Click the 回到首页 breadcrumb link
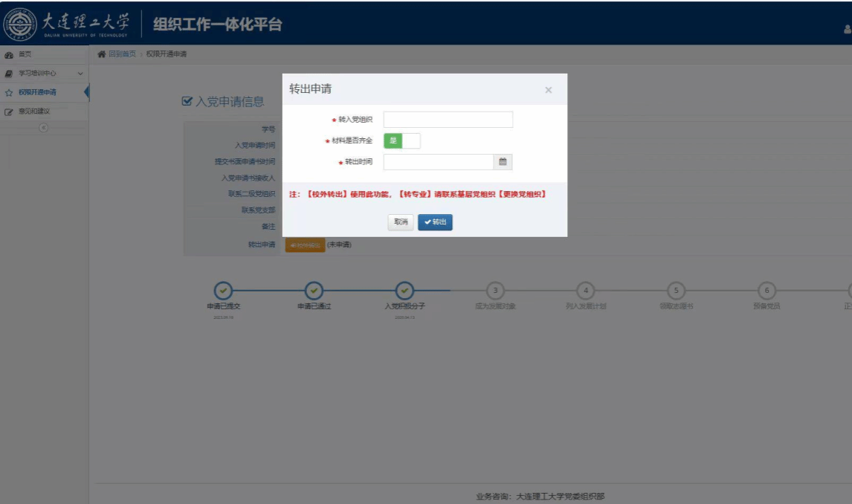The width and height of the screenshot is (852, 504). click(122, 54)
